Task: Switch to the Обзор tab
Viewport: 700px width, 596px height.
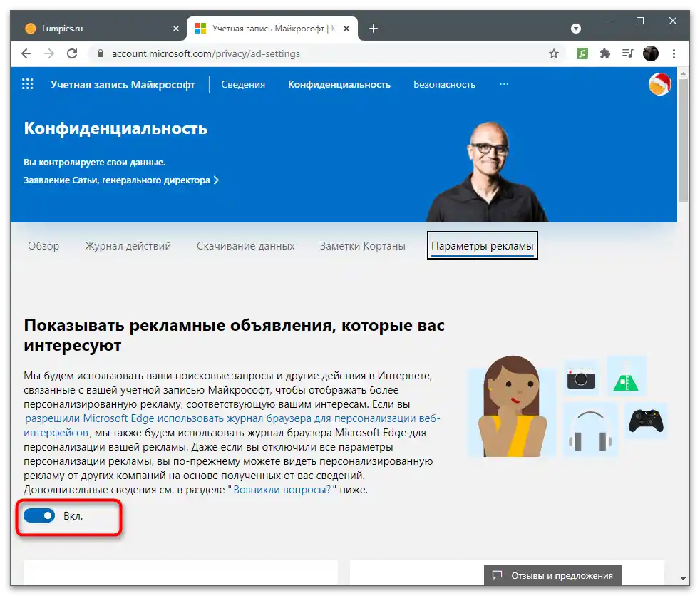Action: [x=43, y=245]
